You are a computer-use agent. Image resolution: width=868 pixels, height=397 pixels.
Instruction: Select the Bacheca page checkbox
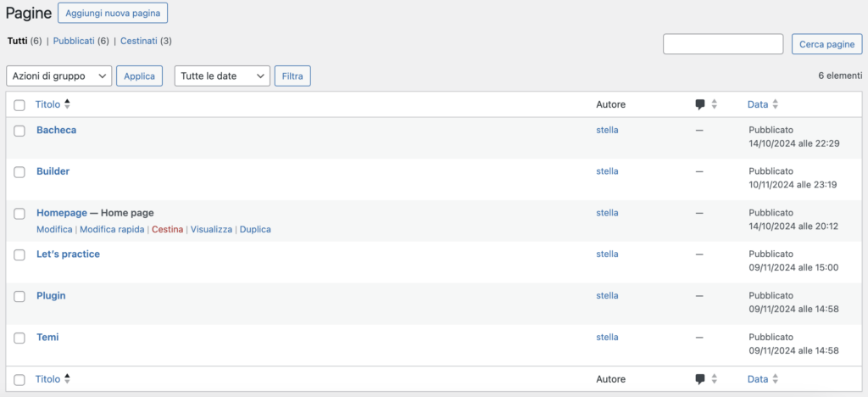coord(19,131)
